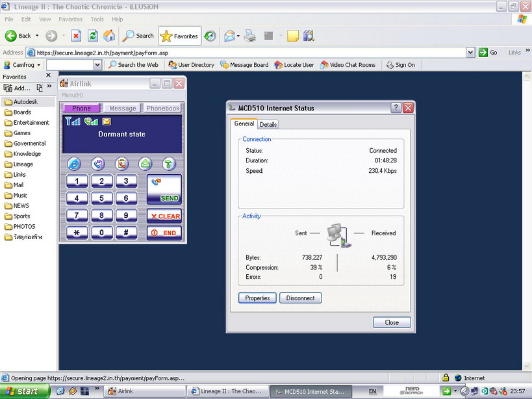The image size is (532, 399).
Task: Click the Back navigation arrow icon
Action: click(11, 36)
